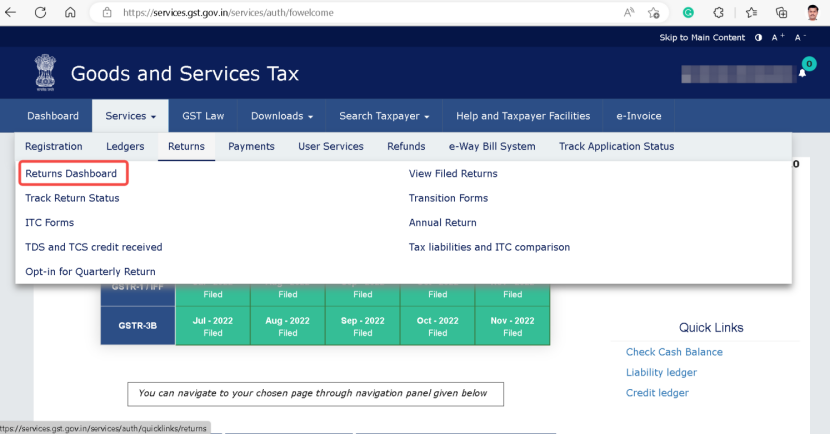Increase font size with A+ icon

tap(777, 37)
